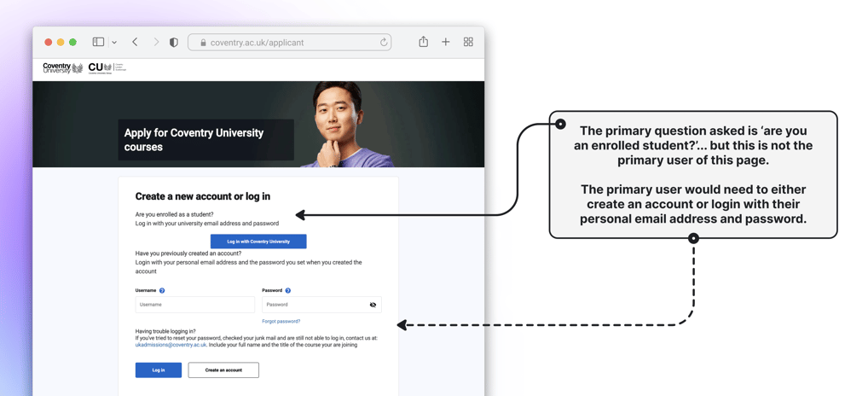Focus the Username input field

coord(195,305)
